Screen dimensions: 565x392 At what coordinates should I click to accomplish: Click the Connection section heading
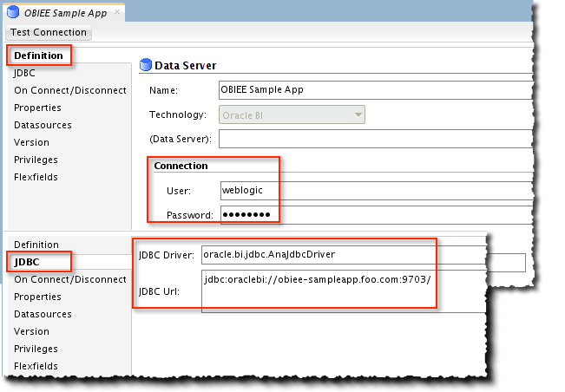(x=181, y=166)
